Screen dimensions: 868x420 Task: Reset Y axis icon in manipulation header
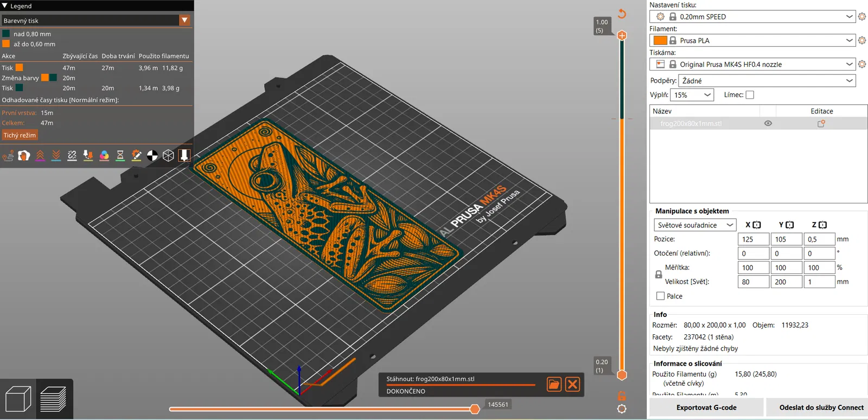point(790,225)
